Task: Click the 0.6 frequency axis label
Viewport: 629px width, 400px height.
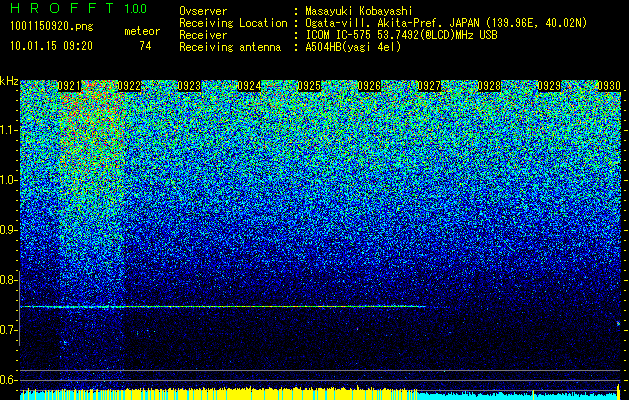Action: coord(8,380)
